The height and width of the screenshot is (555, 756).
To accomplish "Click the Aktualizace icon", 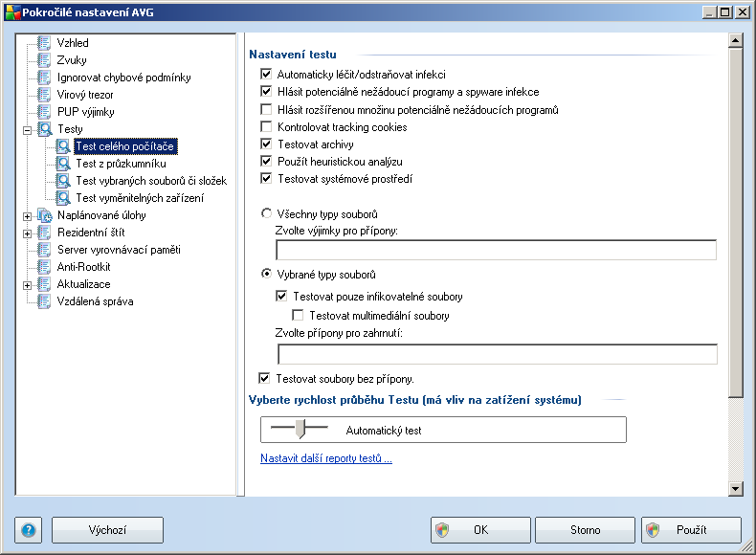I will (x=44, y=284).
